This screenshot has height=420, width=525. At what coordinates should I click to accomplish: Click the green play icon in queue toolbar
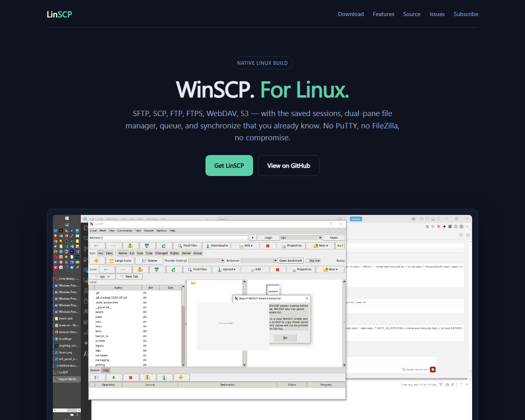114,377
